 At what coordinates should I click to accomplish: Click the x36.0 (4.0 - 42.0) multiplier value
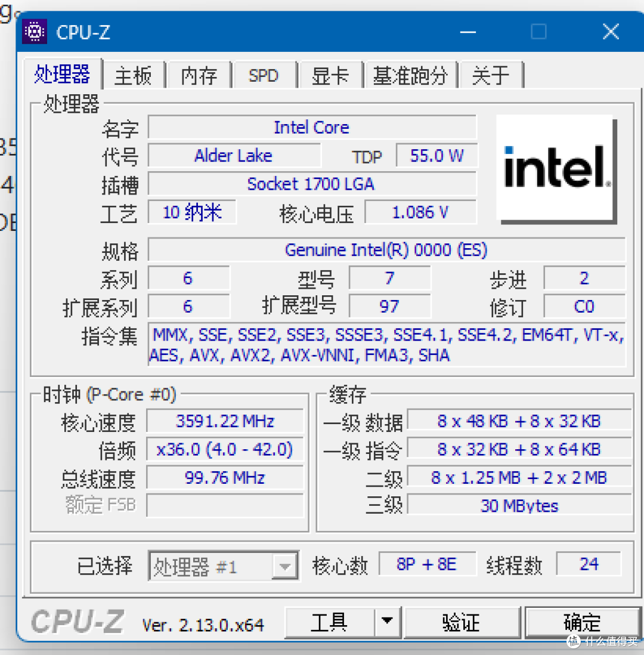tap(225, 449)
